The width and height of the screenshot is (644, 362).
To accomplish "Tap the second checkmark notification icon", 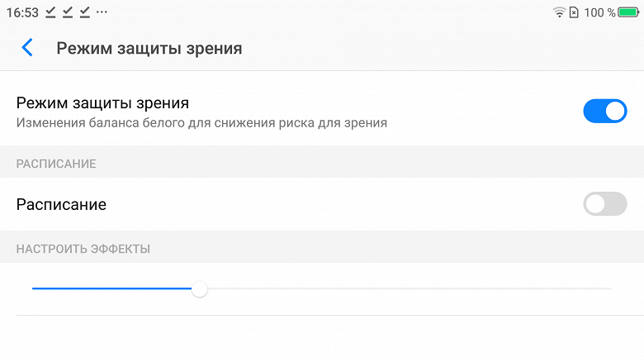I will (68, 12).
